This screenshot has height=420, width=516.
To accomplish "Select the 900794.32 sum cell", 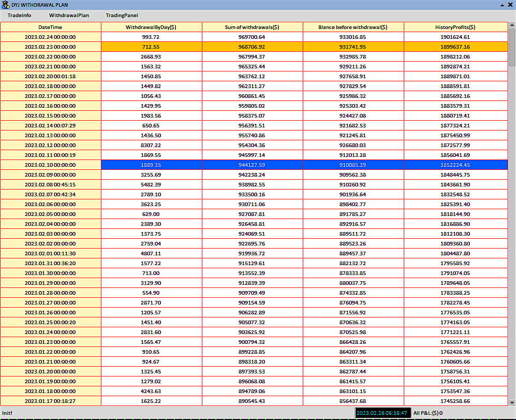I will tap(252, 342).
